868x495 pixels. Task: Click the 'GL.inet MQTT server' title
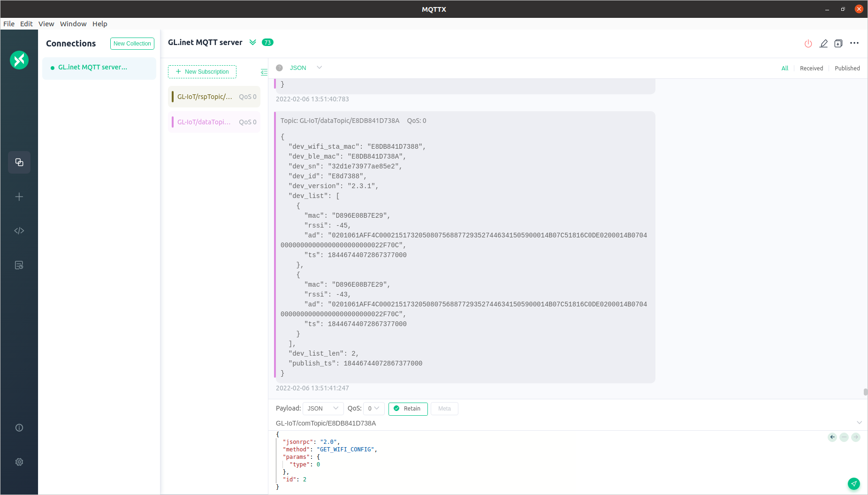click(x=205, y=42)
